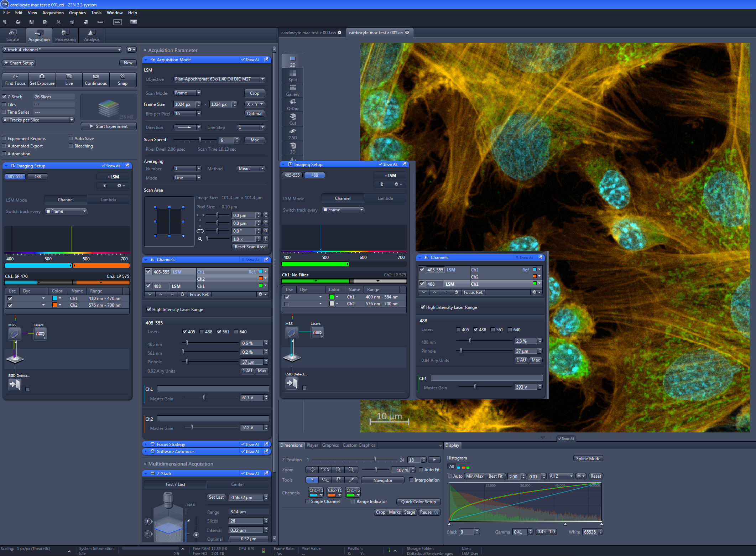Toggle the Tiles checkbox
This screenshot has height=556, width=756.
(x=4, y=104)
